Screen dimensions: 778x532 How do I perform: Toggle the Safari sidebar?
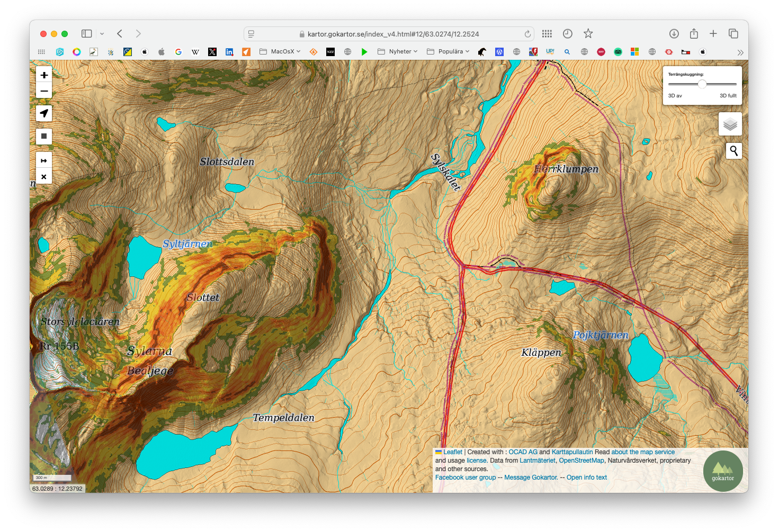point(86,34)
